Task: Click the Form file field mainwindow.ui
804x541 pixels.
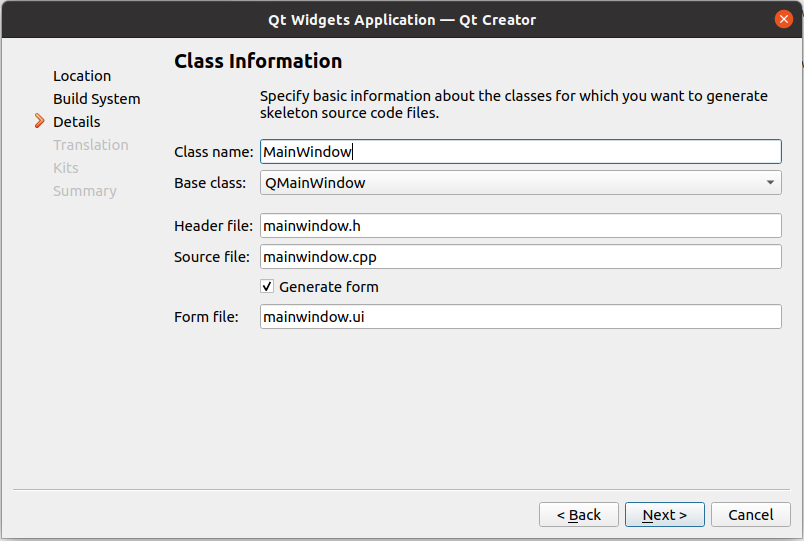Action: coord(520,317)
